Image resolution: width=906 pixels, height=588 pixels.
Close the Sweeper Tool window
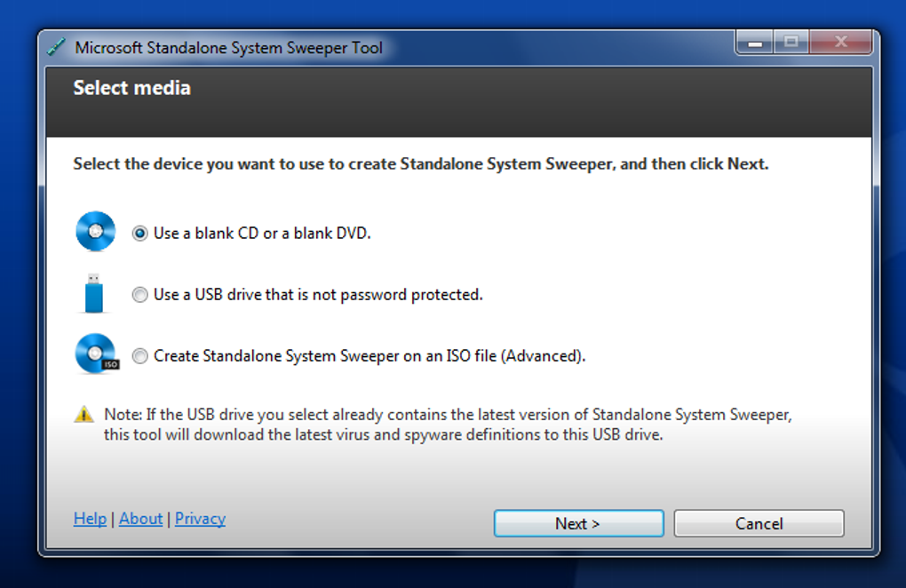point(840,42)
